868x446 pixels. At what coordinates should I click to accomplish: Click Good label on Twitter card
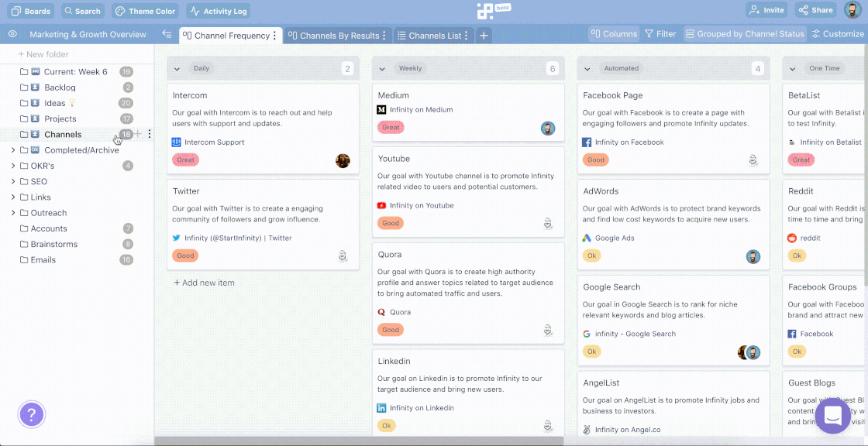click(x=185, y=256)
